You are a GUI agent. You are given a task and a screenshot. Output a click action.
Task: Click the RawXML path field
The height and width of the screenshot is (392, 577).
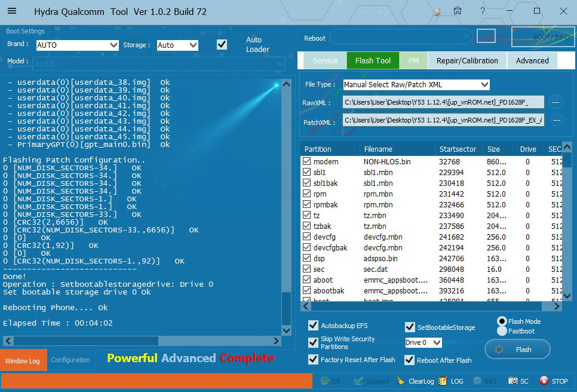point(443,102)
